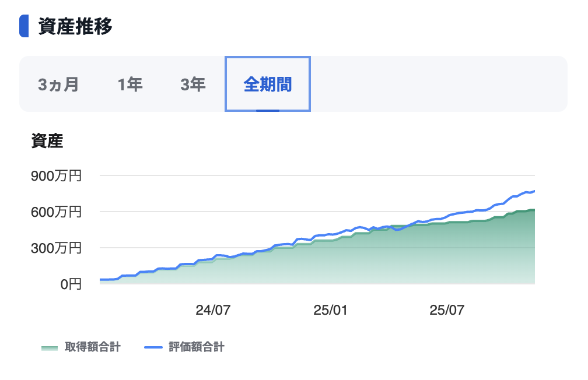This screenshot has width=588, height=380.
Task: Click the blue line's rightmost end point
Action: [x=534, y=191]
